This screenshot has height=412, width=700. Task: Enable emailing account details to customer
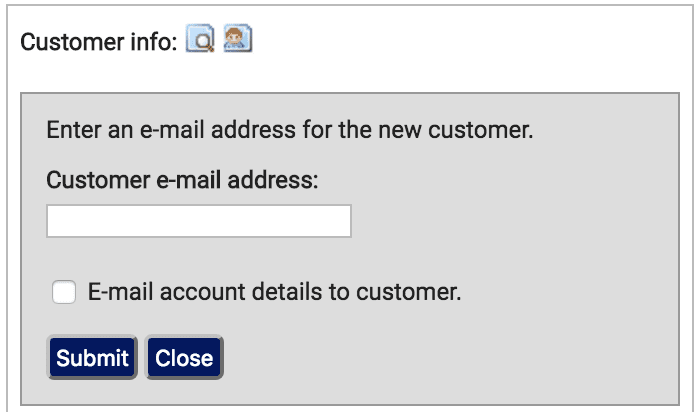pos(64,292)
